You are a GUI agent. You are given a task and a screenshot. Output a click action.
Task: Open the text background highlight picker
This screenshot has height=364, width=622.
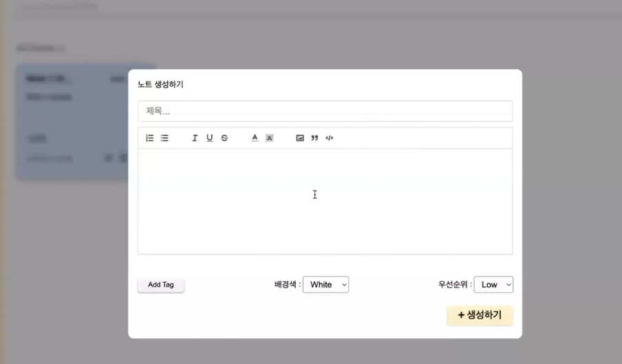point(269,138)
